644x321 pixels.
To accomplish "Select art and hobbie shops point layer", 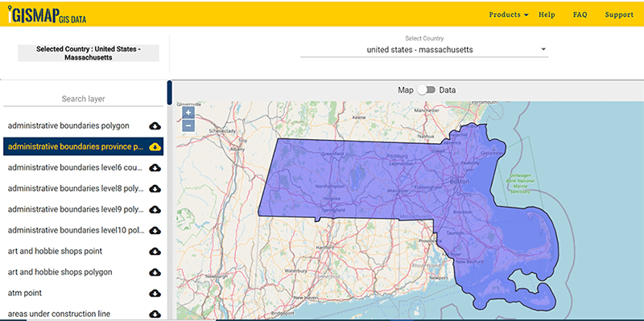I will point(55,251).
